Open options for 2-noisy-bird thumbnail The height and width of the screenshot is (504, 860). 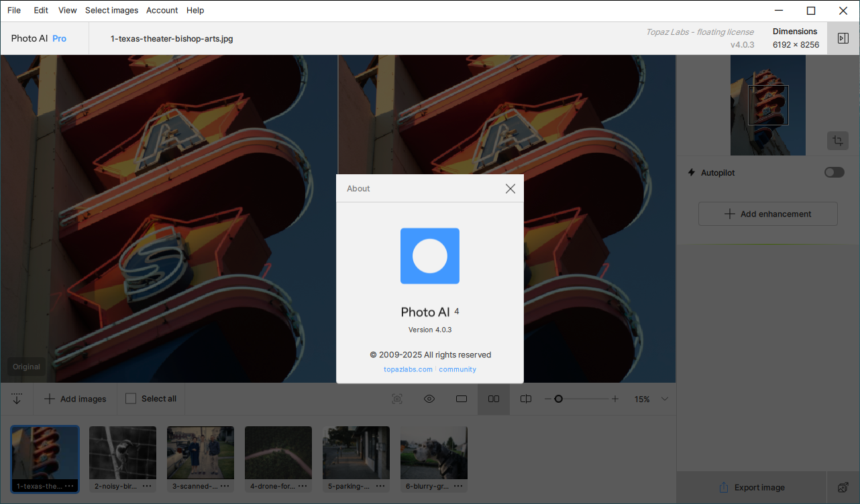[x=147, y=486]
